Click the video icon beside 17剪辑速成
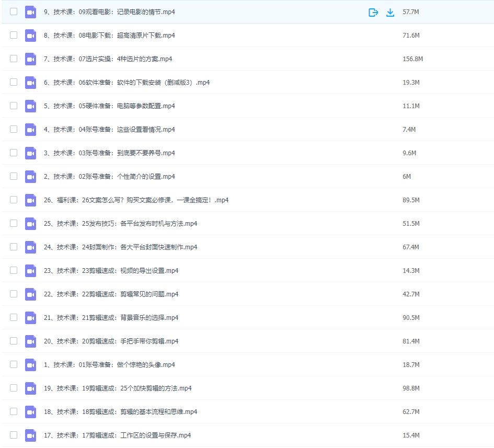This screenshot has width=494, height=448. pyautogui.click(x=30, y=435)
